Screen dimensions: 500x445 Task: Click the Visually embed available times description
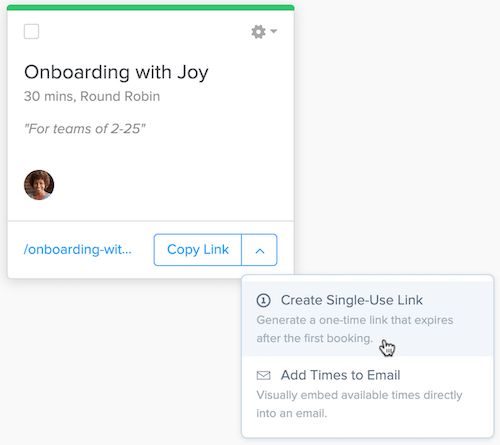[x=359, y=404]
